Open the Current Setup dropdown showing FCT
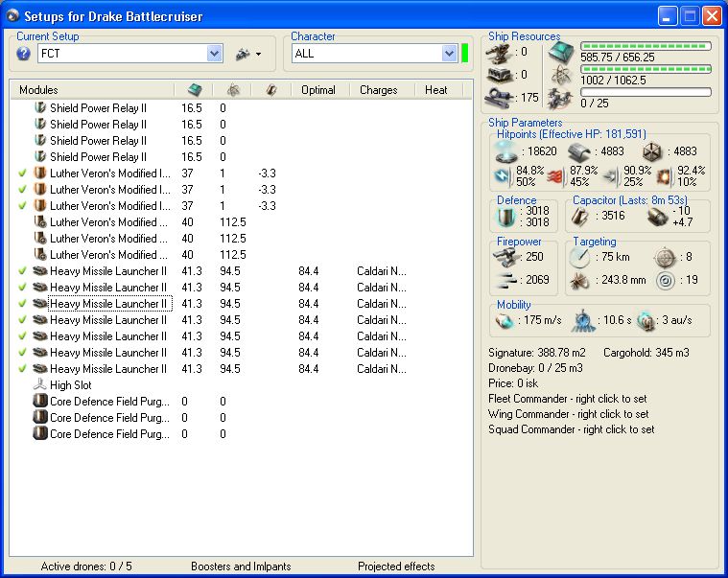Image resolution: width=728 pixels, height=578 pixels. pos(215,55)
